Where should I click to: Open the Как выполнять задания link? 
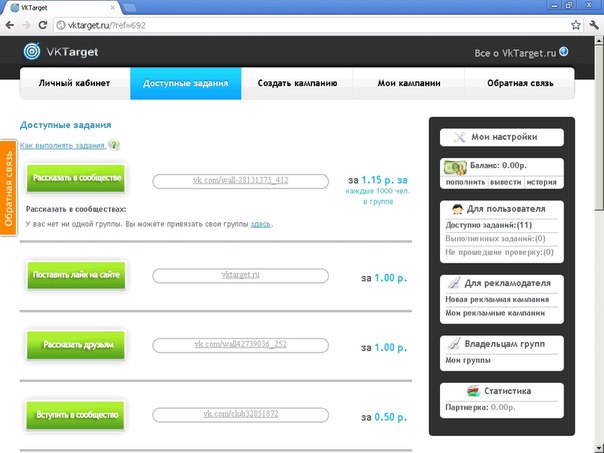click(63, 146)
